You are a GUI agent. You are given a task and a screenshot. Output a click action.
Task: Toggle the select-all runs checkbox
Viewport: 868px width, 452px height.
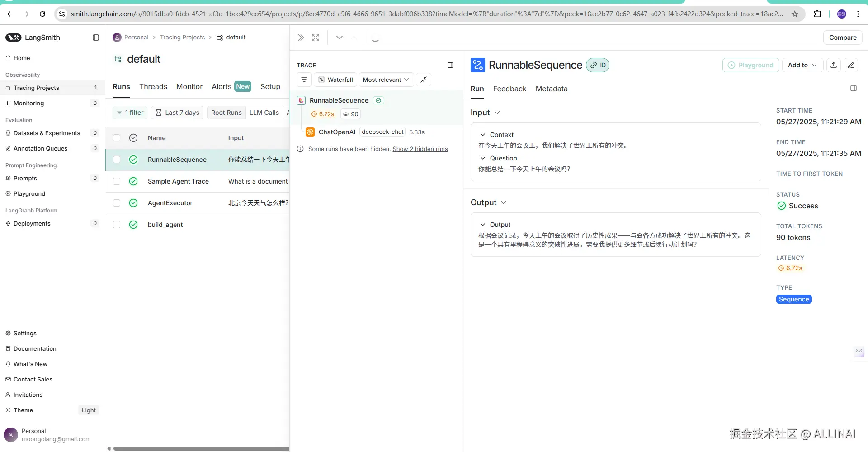coord(117,138)
